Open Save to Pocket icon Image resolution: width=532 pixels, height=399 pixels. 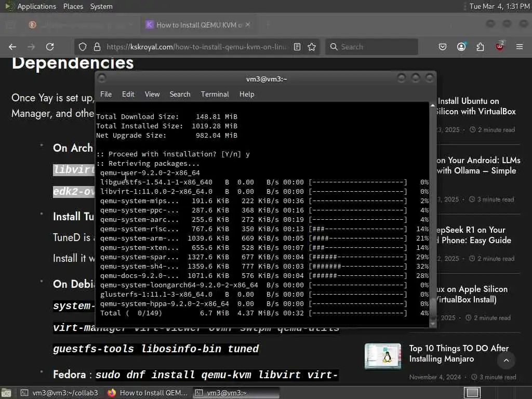click(x=443, y=47)
